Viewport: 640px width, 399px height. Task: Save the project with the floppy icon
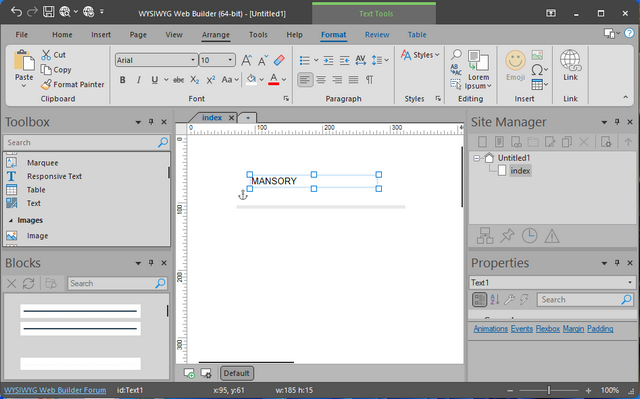click(49, 12)
